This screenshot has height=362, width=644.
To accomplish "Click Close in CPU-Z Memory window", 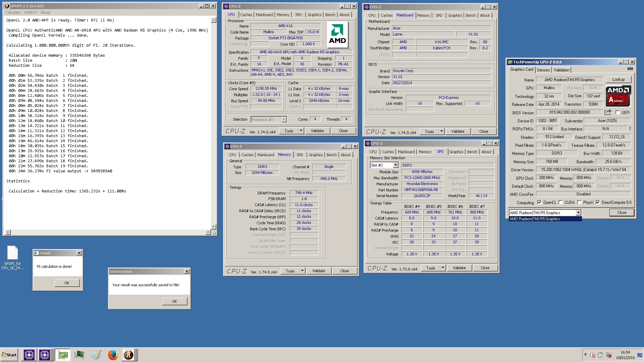I will click(x=344, y=271).
